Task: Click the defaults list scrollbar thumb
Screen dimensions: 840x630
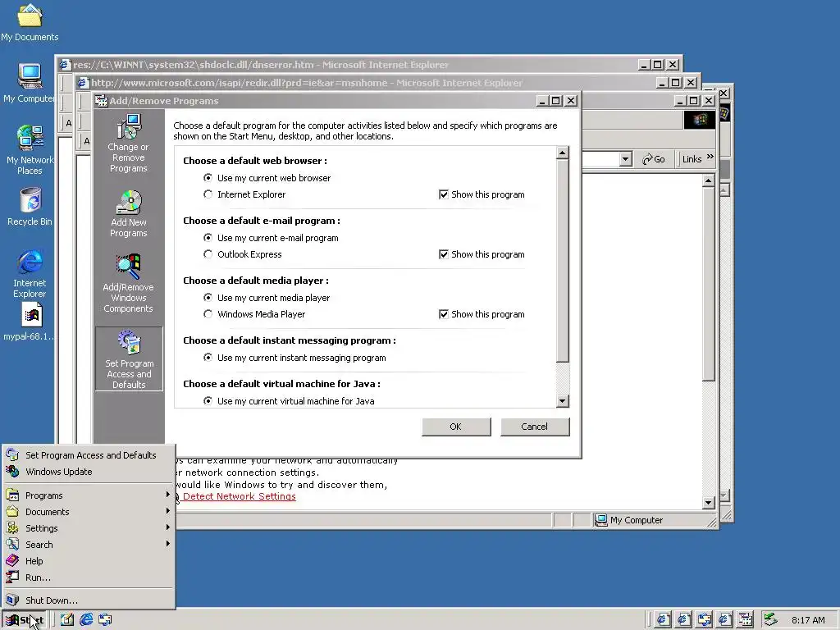Action: [x=562, y=260]
